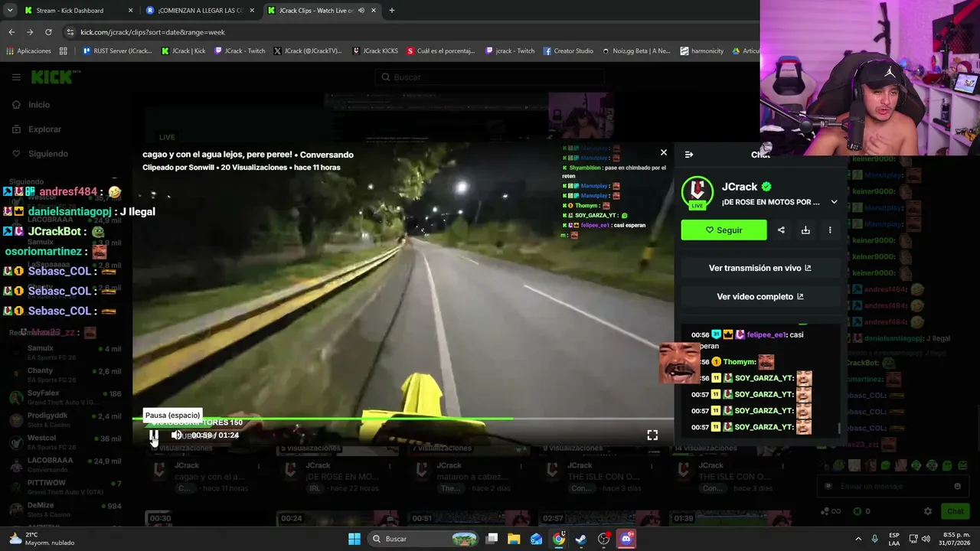Open SoyFalex channel in sidebar
This screenshot has height=551, width=980.
pyautogui.click(x=65, y=397)
